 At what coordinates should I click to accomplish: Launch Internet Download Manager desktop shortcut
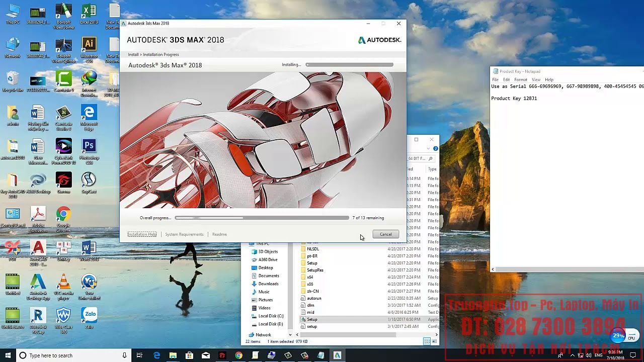coord(89,83)
